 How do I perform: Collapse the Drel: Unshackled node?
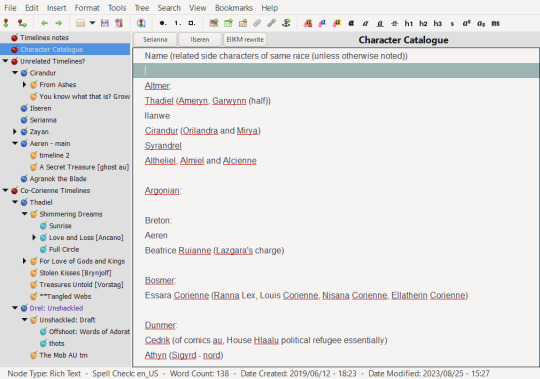pos(15,308)
